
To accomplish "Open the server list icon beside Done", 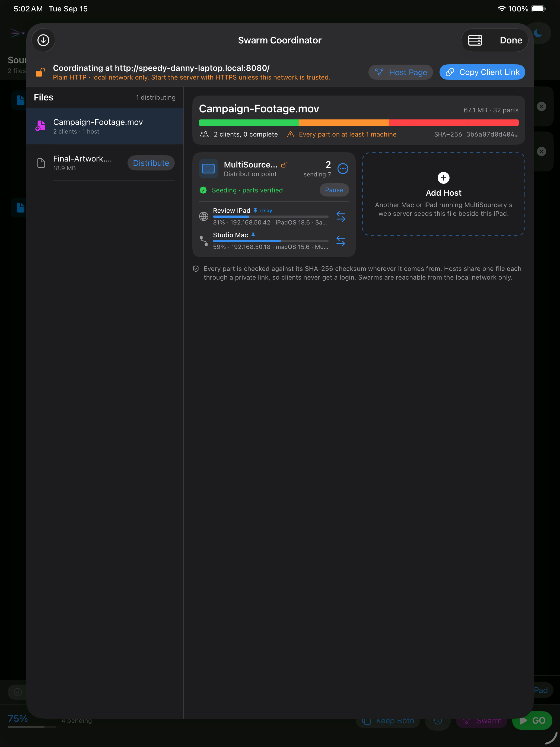I will 475,40.
